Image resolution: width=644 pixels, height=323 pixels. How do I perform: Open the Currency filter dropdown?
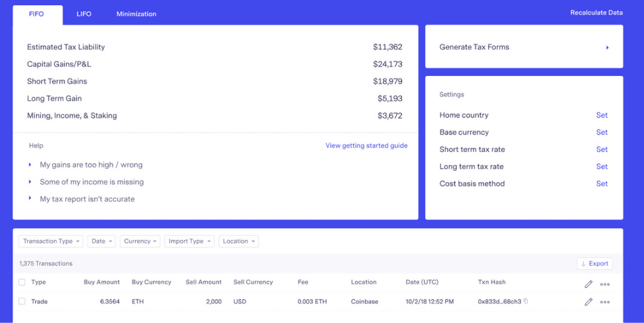[140, 241]
